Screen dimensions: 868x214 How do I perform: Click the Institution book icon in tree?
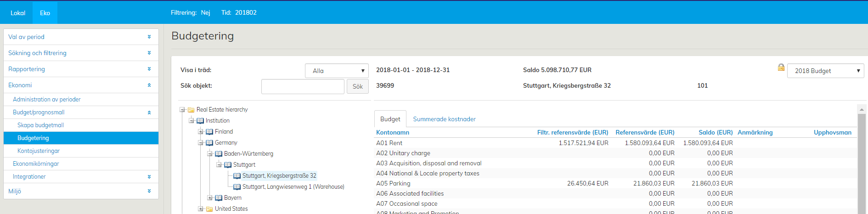200,121
